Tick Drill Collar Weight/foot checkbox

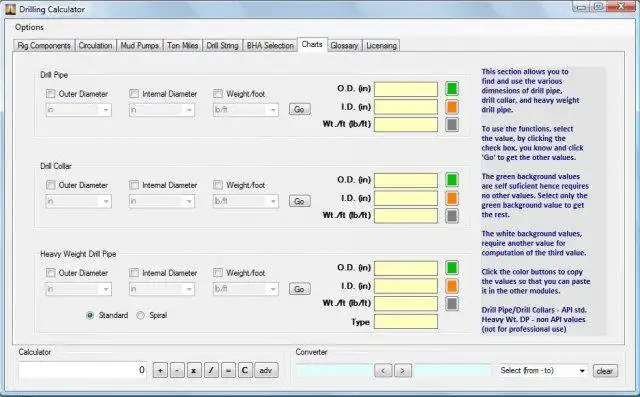pyautogui.click(x=218, y=185)
